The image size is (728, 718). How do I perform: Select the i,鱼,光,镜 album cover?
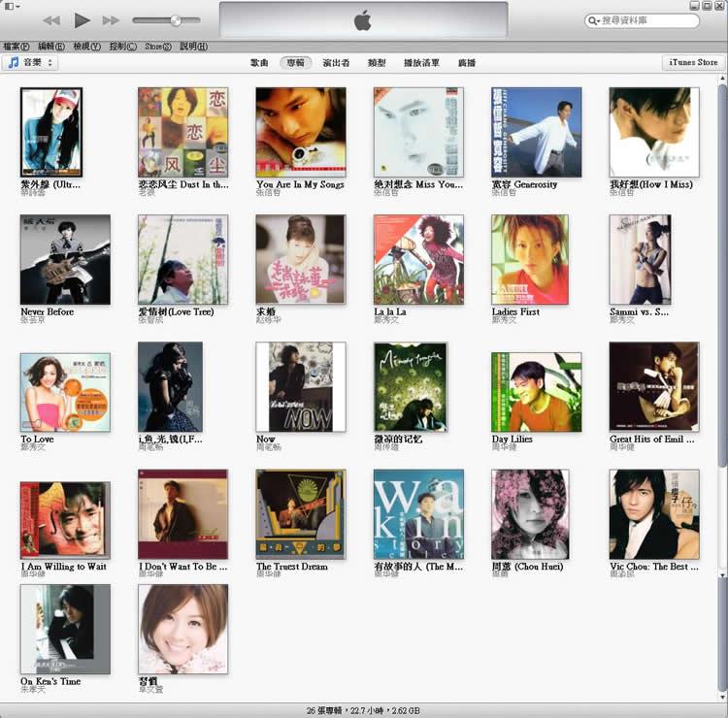[x=171, y=386]
